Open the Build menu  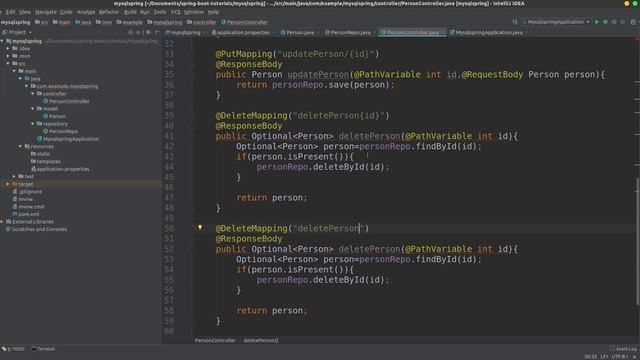(x=130, y=12)
